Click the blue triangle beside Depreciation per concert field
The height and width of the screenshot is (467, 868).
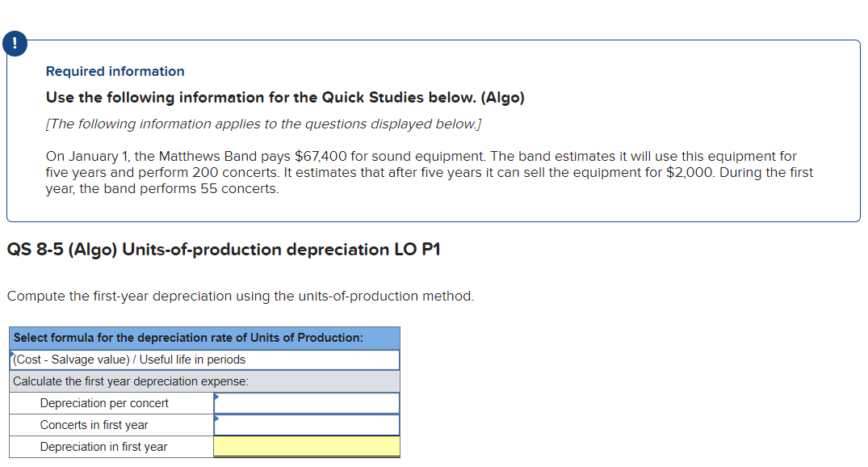click(x=216, y=397)
